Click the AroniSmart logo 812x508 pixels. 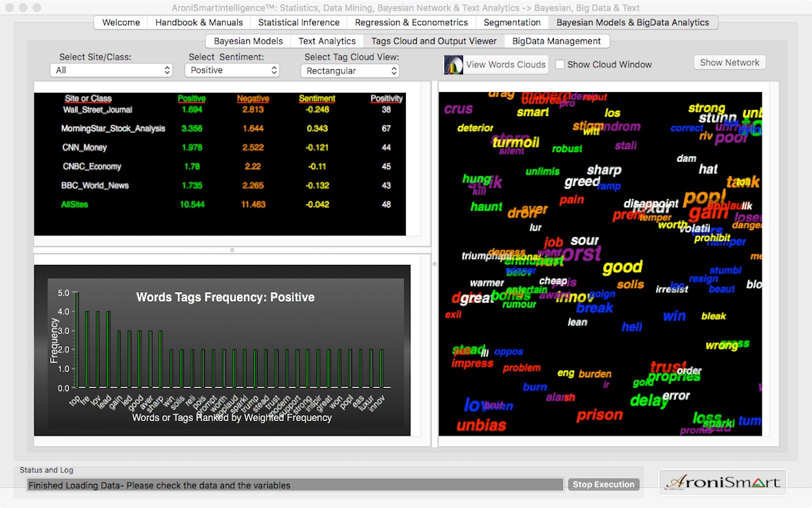(x=723, y=483)
